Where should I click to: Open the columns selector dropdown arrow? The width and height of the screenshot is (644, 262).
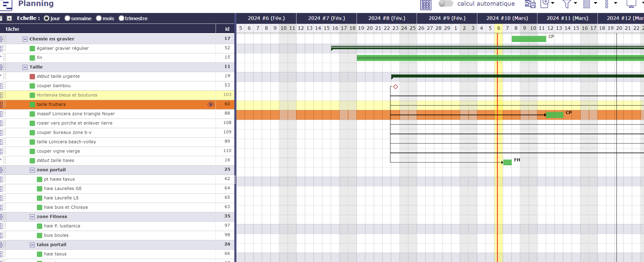[x=595, y=3]
